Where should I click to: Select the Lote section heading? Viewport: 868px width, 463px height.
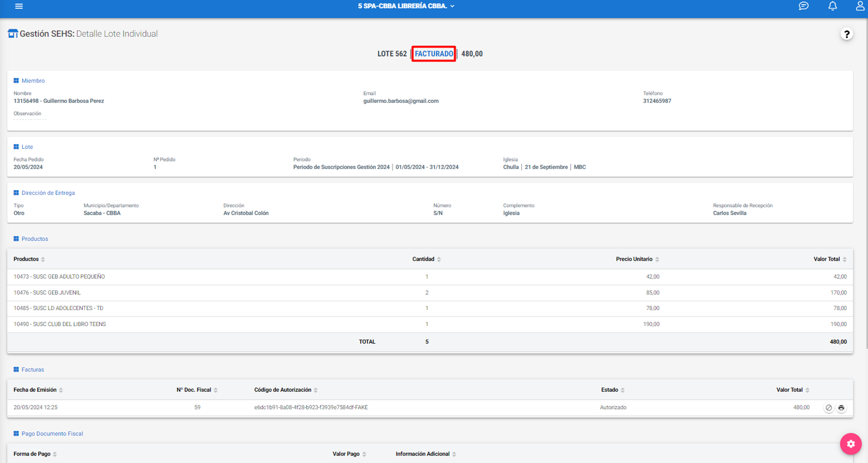click(28, 147)
